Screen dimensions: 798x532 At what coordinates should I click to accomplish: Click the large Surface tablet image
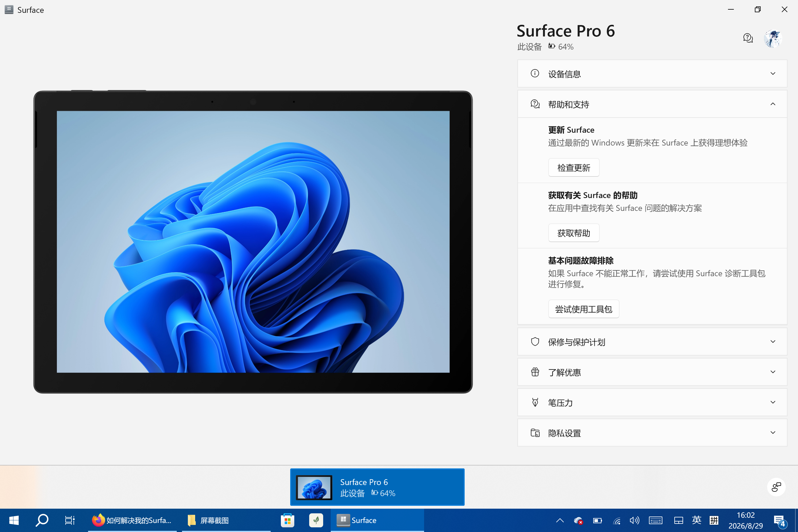[253, 242]
